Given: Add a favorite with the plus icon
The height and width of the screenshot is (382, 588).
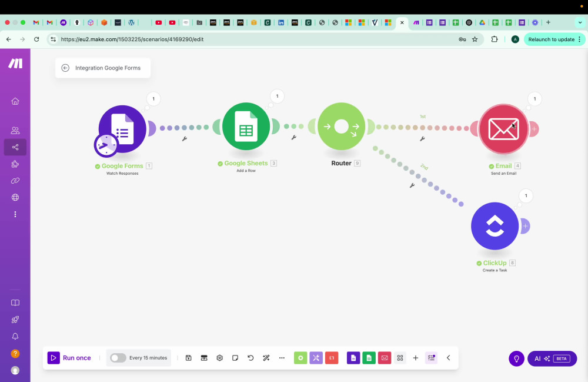Looking at the screenshot, I should pyautogui.click(x=416, y=358).
